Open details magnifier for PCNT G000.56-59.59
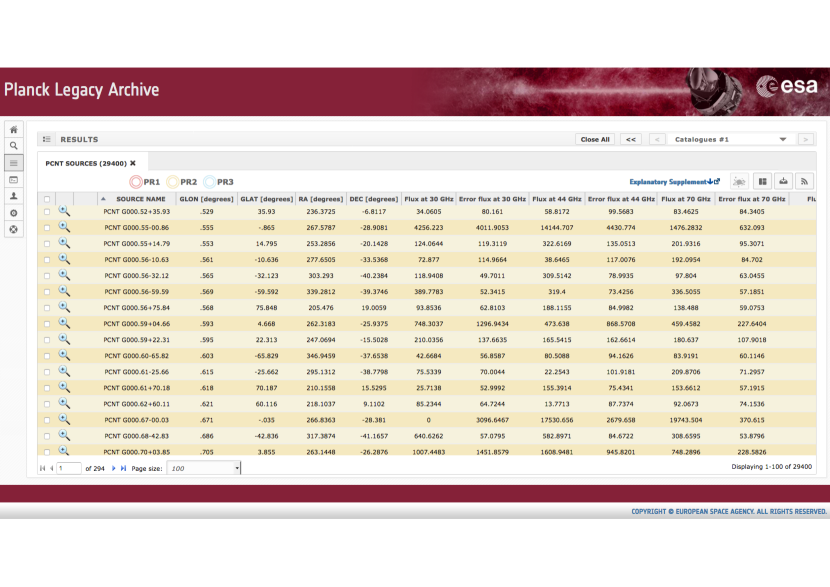 pyautogui.click(x=64, y=291)
